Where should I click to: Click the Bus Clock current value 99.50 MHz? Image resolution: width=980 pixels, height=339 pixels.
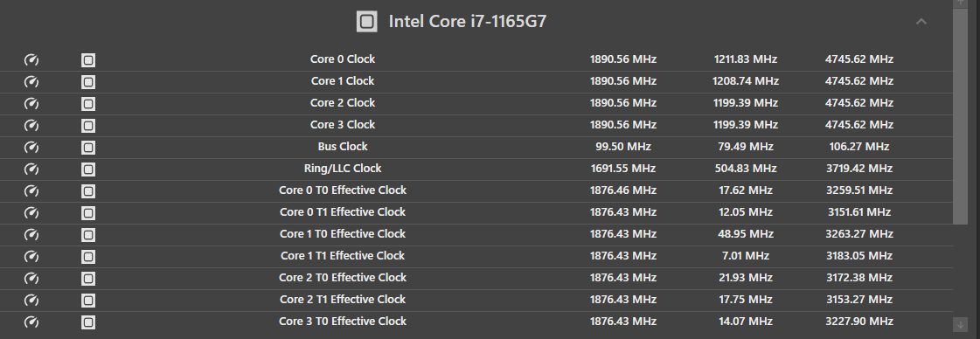coord(623,146)
